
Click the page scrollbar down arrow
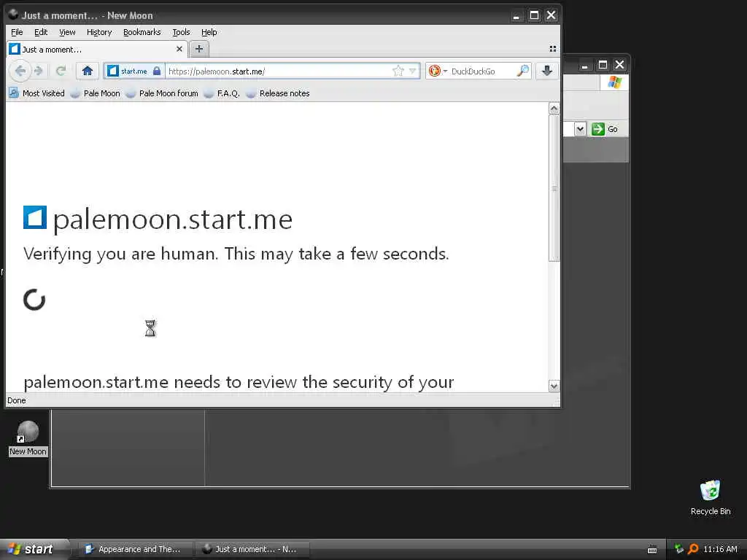point(554,386)
